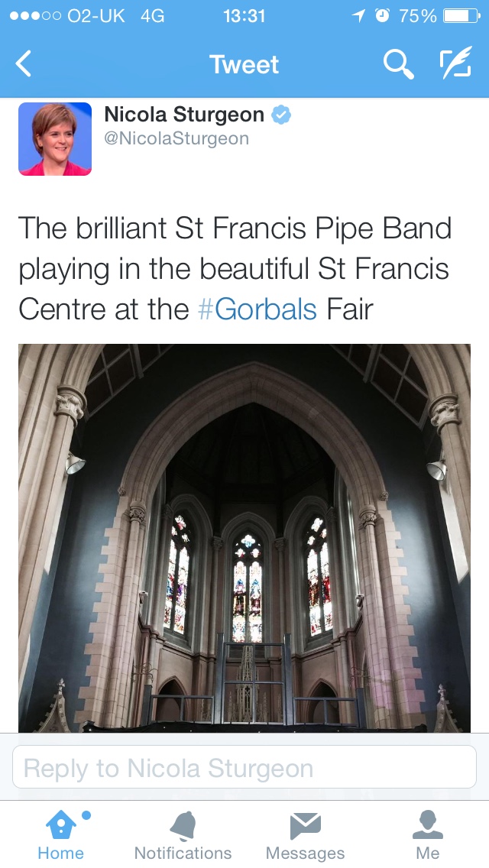Tap the compose new tweet icon
Screen dimensions: 489x868
click(x=456, y=62)
